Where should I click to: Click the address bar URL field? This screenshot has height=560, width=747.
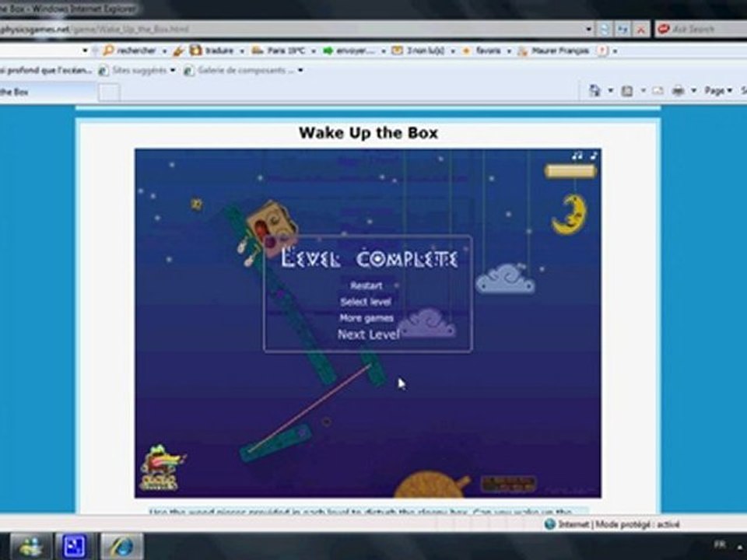(x=290, y=30)
